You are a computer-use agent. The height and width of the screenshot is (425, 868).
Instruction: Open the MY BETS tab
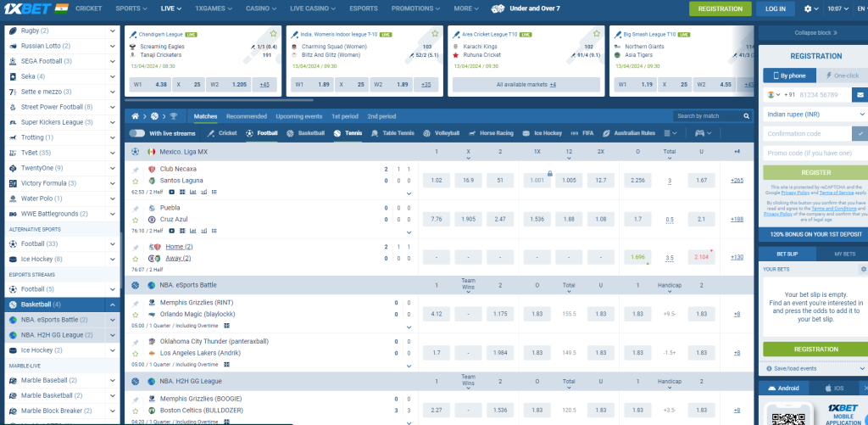click(x=845, y=254)
